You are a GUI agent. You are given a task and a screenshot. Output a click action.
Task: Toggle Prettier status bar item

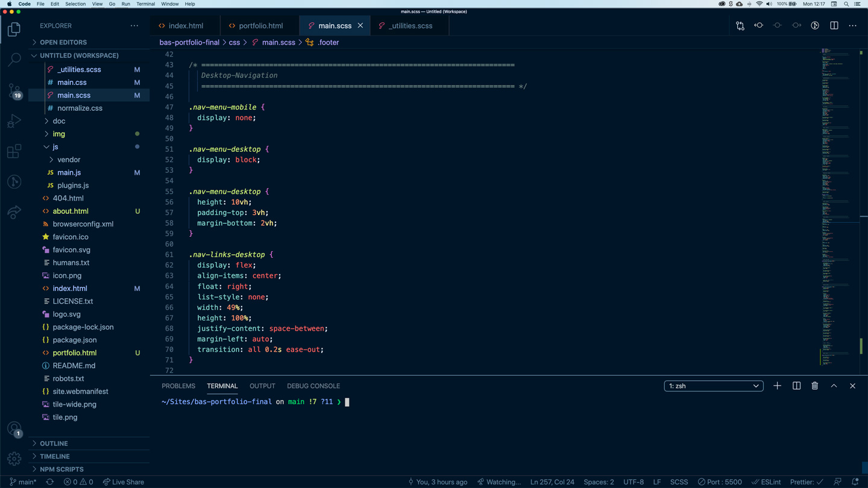(807, 482)
